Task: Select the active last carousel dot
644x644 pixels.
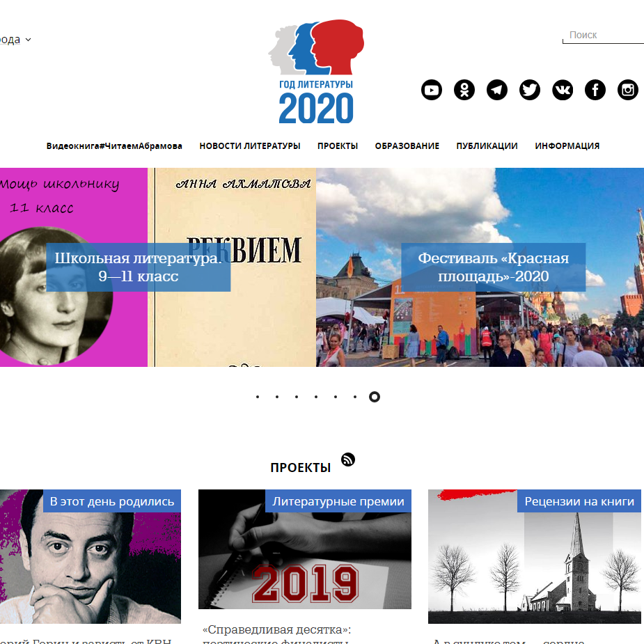Action: [374, 397]
